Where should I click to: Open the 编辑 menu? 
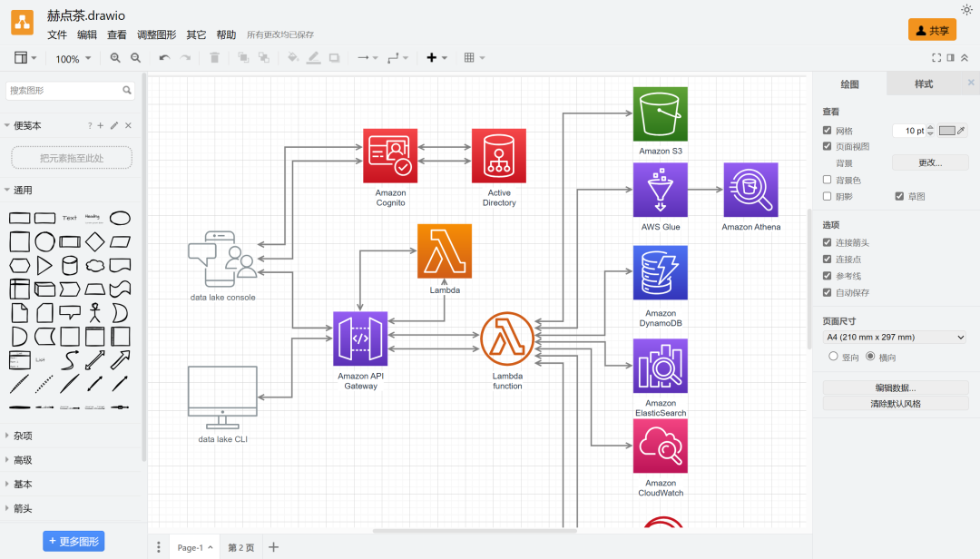[87, 34]
